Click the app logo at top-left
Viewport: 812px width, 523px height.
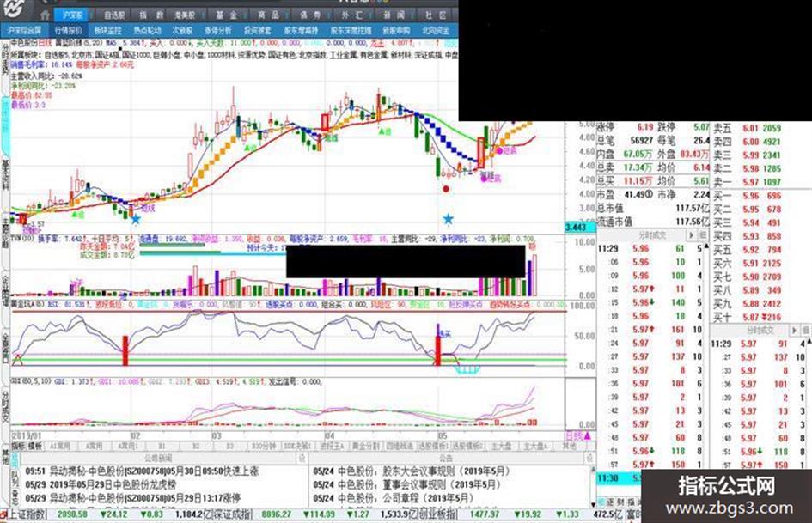coord(14,8)
